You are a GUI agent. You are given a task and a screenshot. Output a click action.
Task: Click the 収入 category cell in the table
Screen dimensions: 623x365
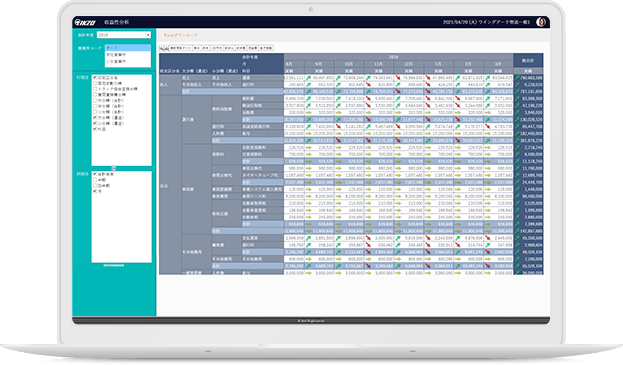pos(170,85)
